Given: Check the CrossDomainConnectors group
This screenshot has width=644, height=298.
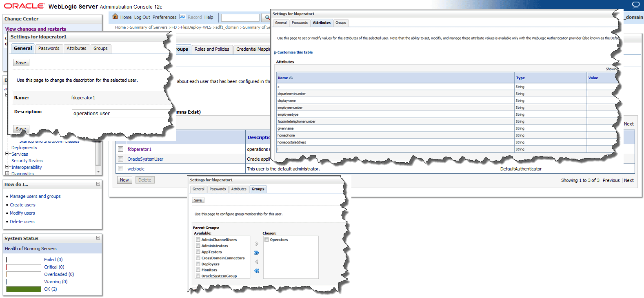Looking at the screenshot, I should pos(198,258).
